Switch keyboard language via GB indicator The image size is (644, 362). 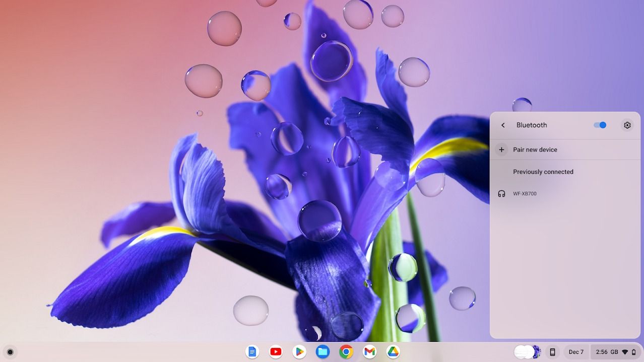click(614, 352)
